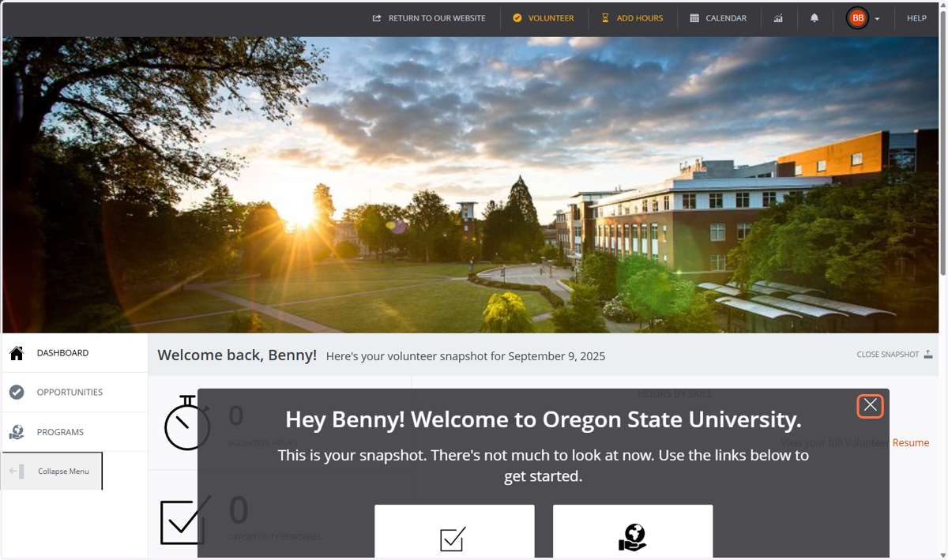948x560 pixels.
Task: Click the Resume link
Action: coord(911,443)
